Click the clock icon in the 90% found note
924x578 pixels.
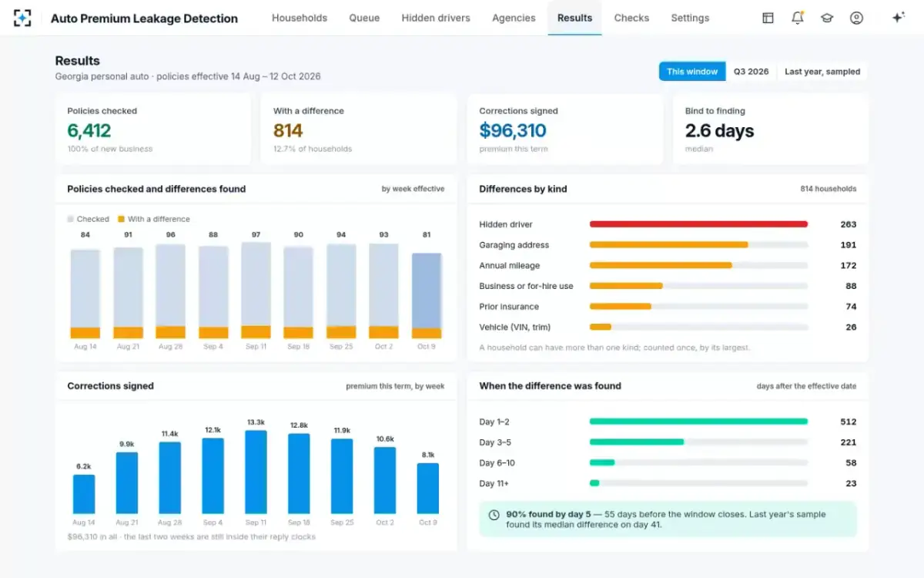(494, 515)
